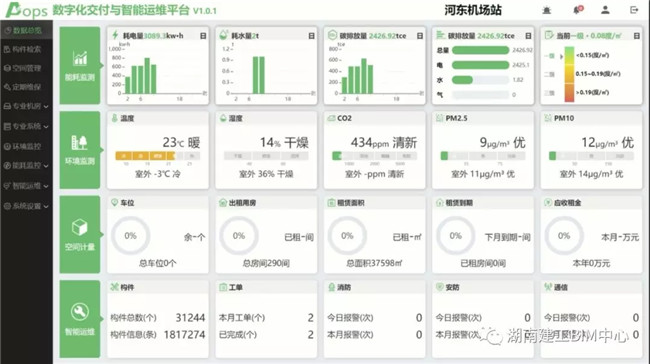Click the 构件总数 value 31244
Viewport: 650px width, 364px height.
pos(190,318)
